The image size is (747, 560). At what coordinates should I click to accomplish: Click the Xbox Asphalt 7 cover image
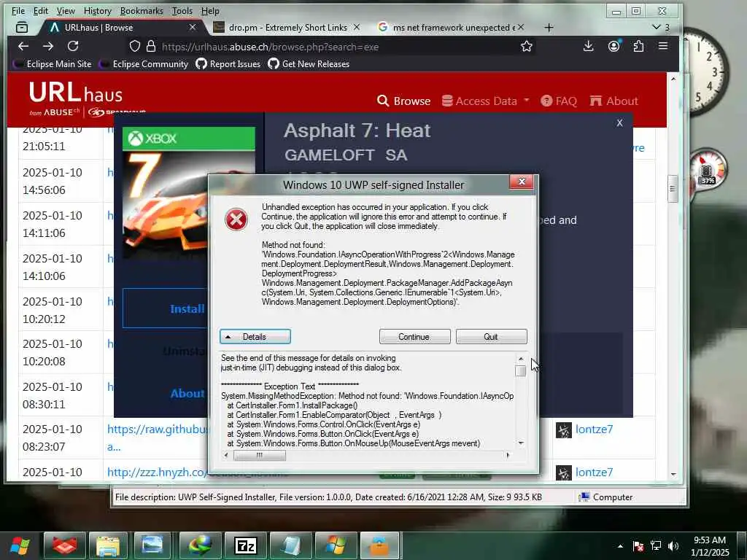188,192
